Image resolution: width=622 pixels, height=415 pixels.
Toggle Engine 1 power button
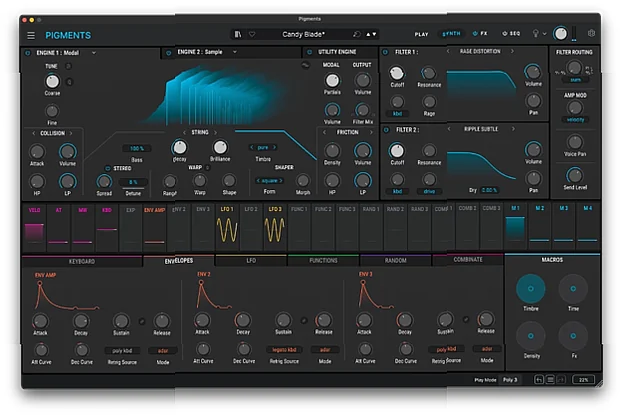pos(28,53)
